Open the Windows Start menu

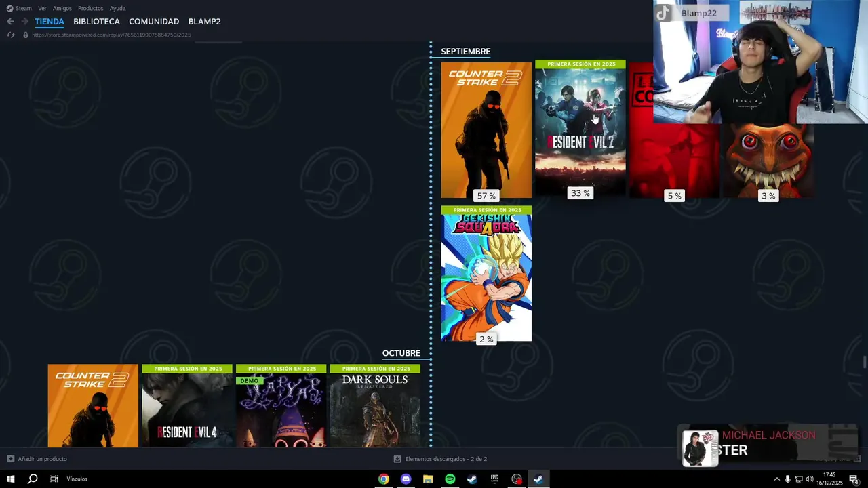pyautogui.click(x=11, y=479)
